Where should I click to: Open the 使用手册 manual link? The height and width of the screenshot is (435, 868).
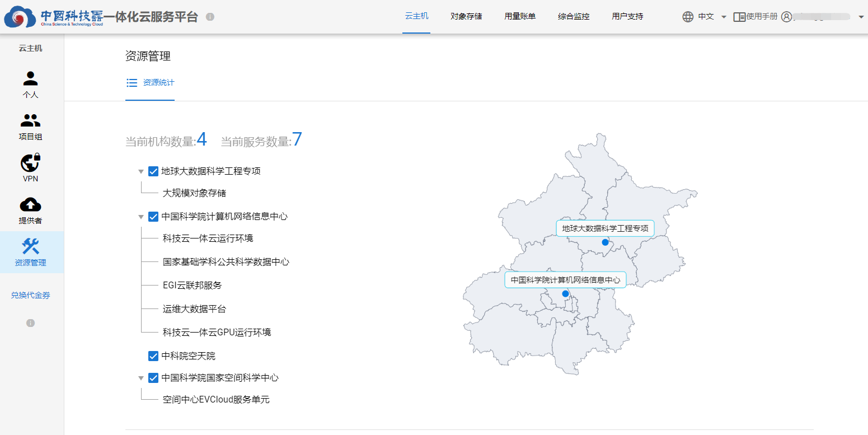click(x=762, y=17)
